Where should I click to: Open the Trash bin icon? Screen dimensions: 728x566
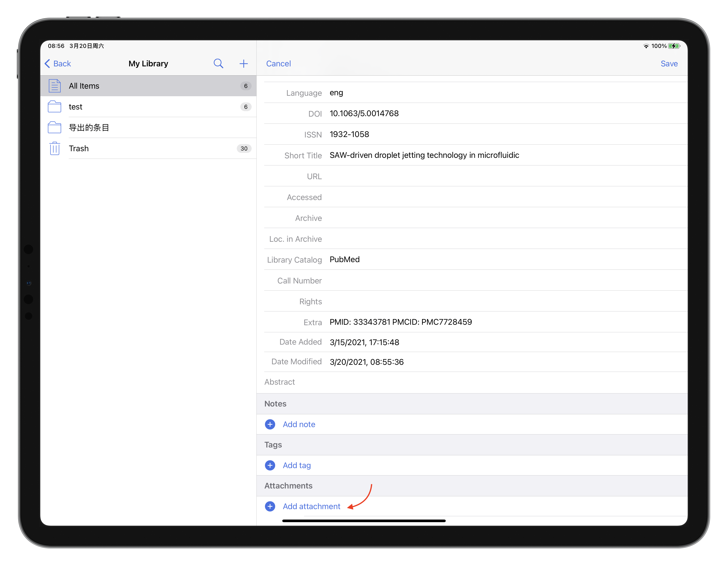55,148
